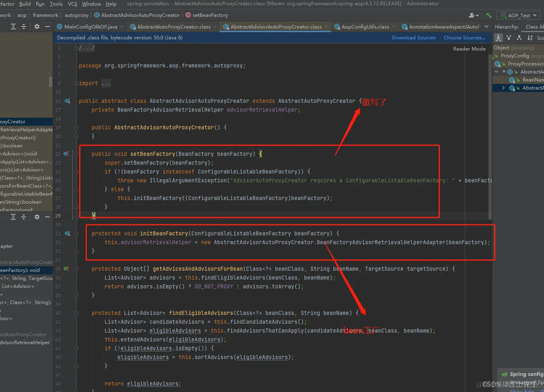Close the AopConfigUtils.class tab
Screen dimensions: 544x392
point(394,27)
